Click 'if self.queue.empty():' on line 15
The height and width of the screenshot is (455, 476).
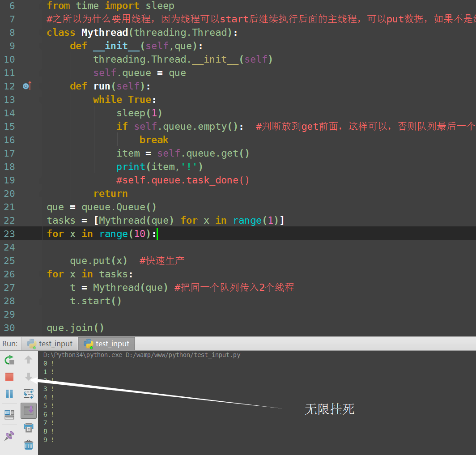click(x=180, y=126)
